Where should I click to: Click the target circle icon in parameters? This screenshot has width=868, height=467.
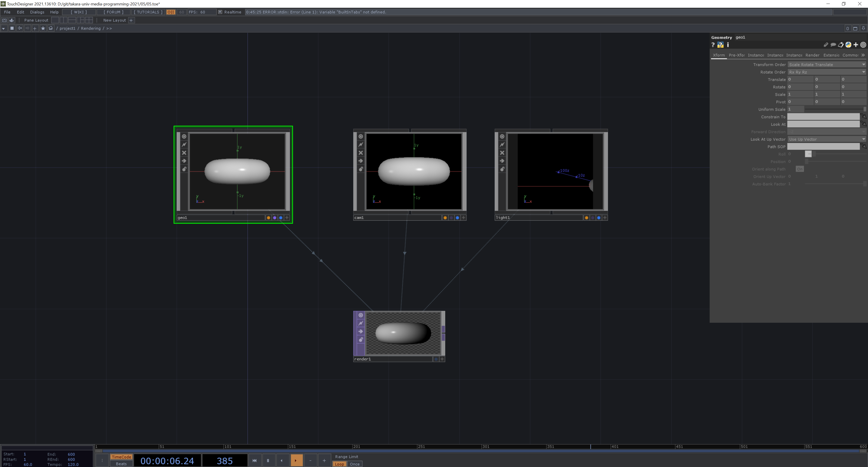863,45
